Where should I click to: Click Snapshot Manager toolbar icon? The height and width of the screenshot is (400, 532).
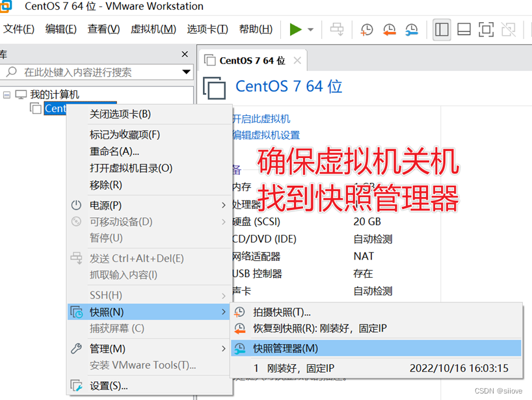[x=412, y=30]
